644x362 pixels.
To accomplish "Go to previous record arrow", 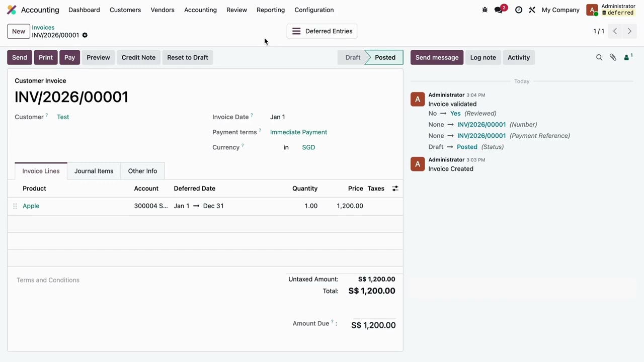I will point(615,31).
